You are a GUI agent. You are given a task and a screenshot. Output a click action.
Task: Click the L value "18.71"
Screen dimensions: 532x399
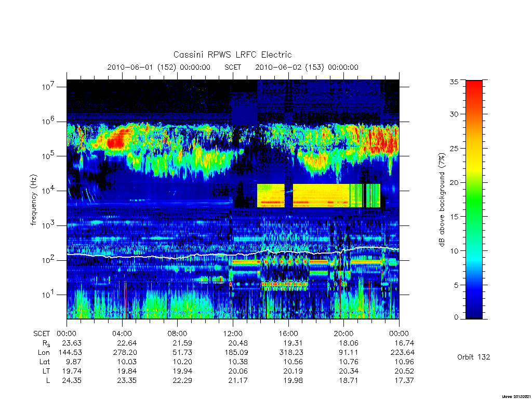click(x=349, y=381)
